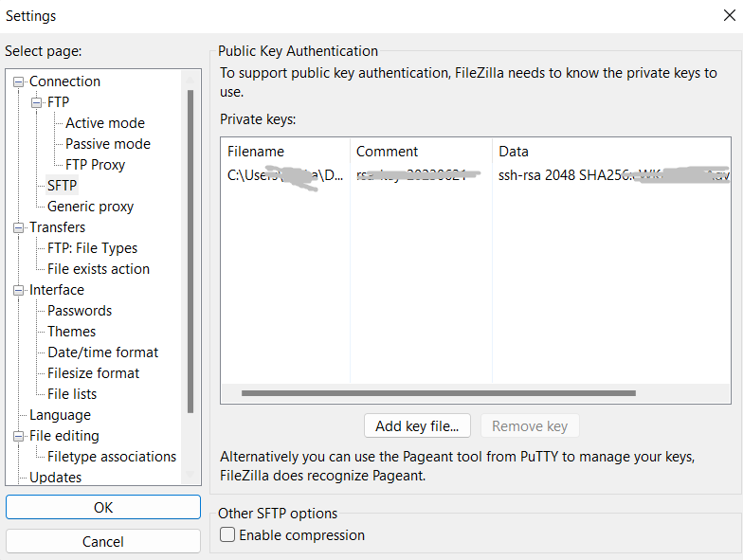This screenshot has height=560, width=743.
Task: Open Filesize format page
Action: tap(93, 373)
